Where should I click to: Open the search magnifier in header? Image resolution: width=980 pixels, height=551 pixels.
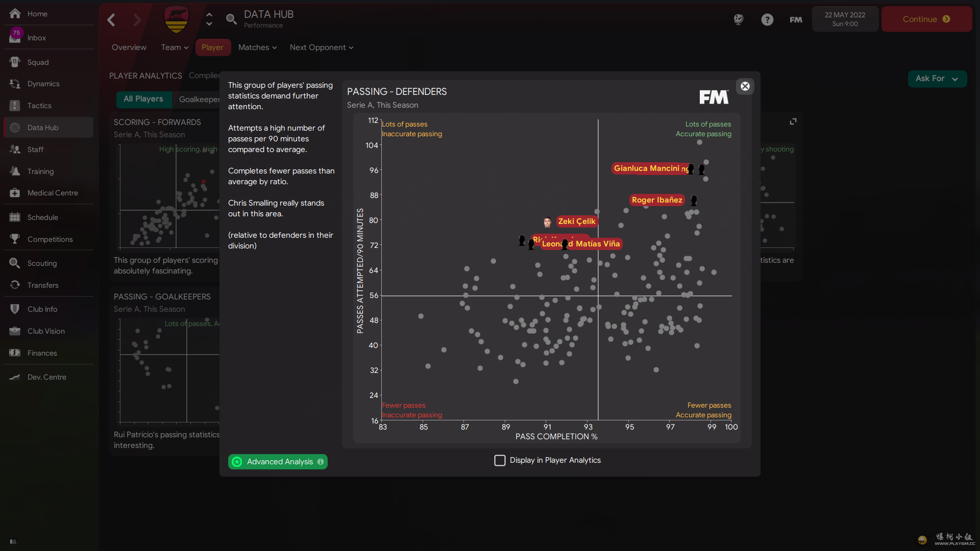pyautogui.click(x=231, y=19)
